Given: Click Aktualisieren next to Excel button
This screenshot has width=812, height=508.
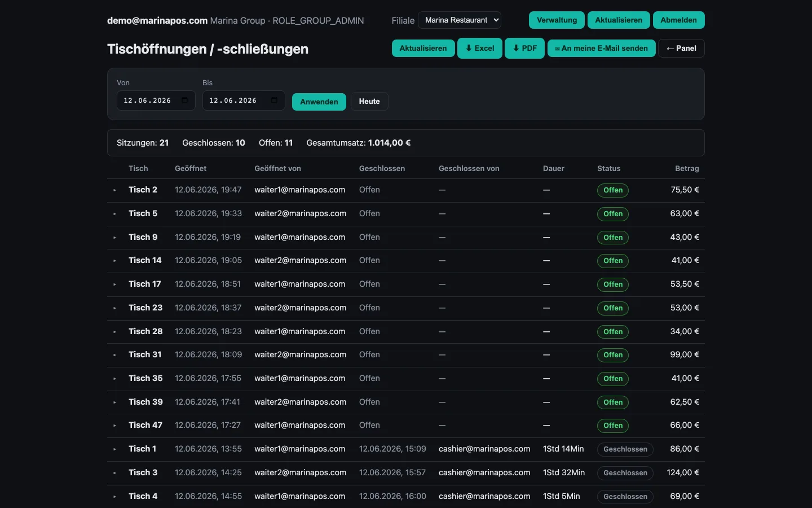Looking at the screenshot, I should point(423,49).
